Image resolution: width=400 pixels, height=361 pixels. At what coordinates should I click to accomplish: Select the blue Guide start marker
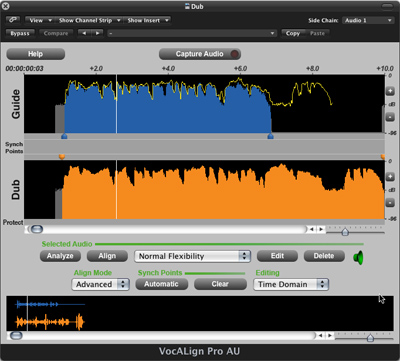64,136
